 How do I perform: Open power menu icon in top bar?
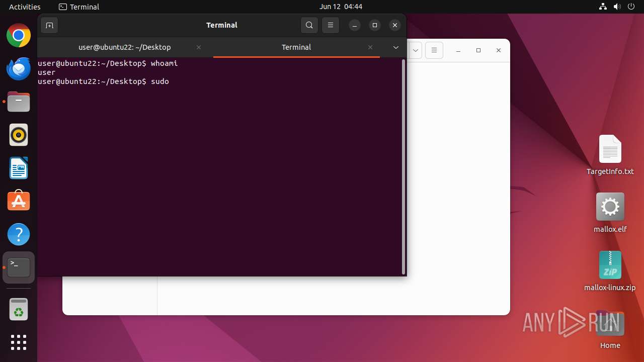pos(631,7)
